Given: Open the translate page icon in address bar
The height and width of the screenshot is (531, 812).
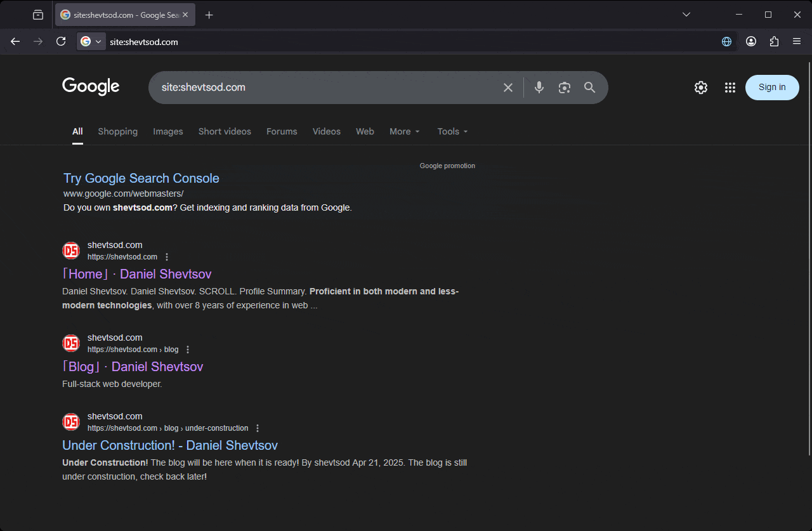Looking at the screenshot, I should tap(727, 41).
